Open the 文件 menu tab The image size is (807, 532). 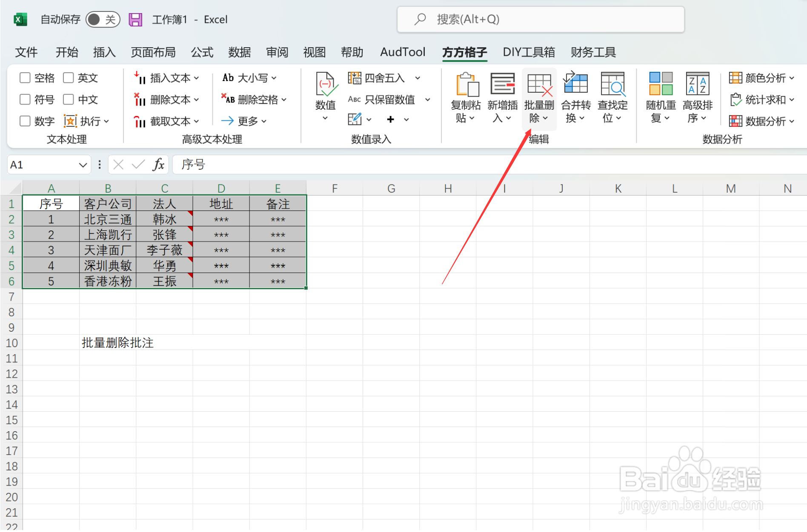tap(26, 52)
